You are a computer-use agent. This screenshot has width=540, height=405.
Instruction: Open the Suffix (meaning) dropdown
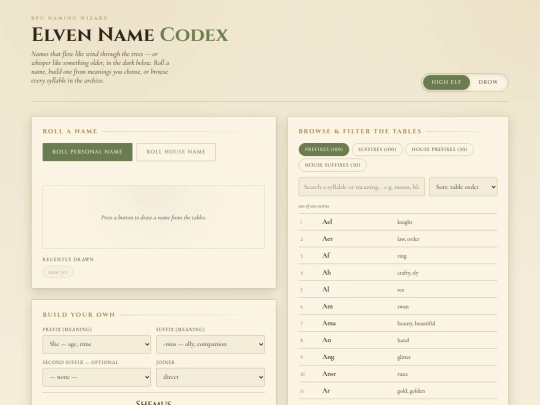click(210, 344)
